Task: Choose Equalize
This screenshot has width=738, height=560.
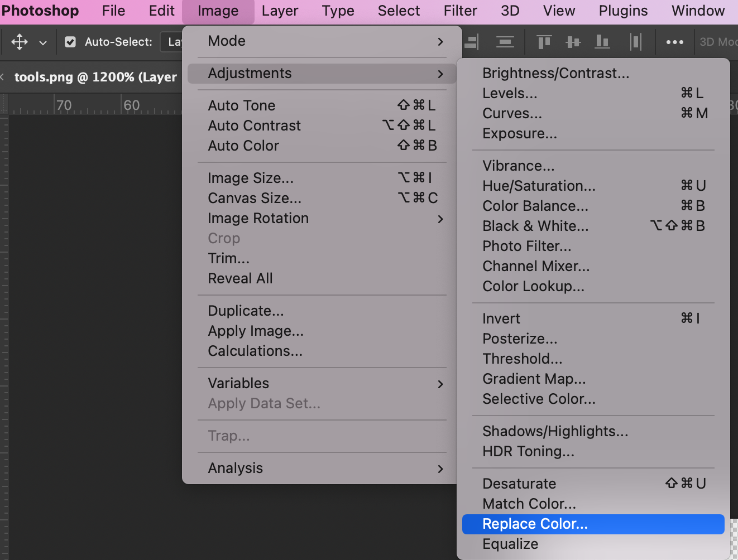Action: 593,544
